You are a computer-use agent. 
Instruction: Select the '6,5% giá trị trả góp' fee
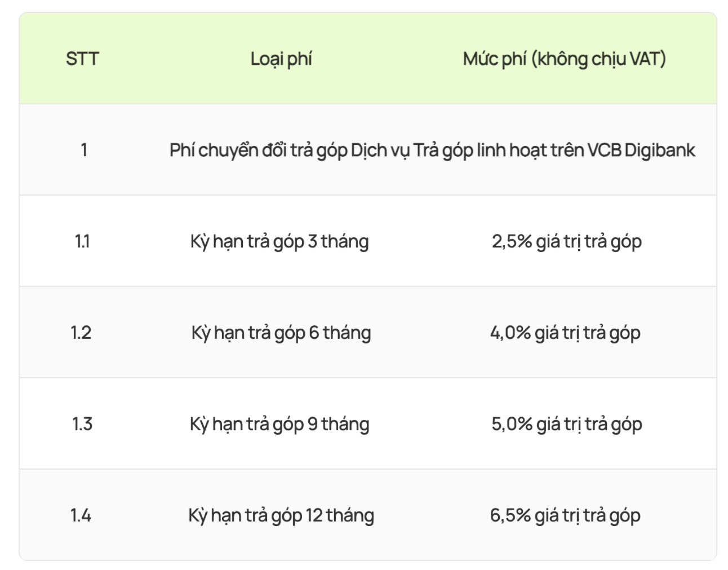pyautogui.click(x=565, y=515)
